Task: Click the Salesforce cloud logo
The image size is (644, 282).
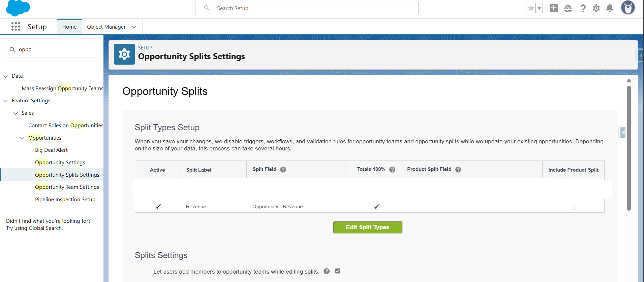Action: pos(18,8)
